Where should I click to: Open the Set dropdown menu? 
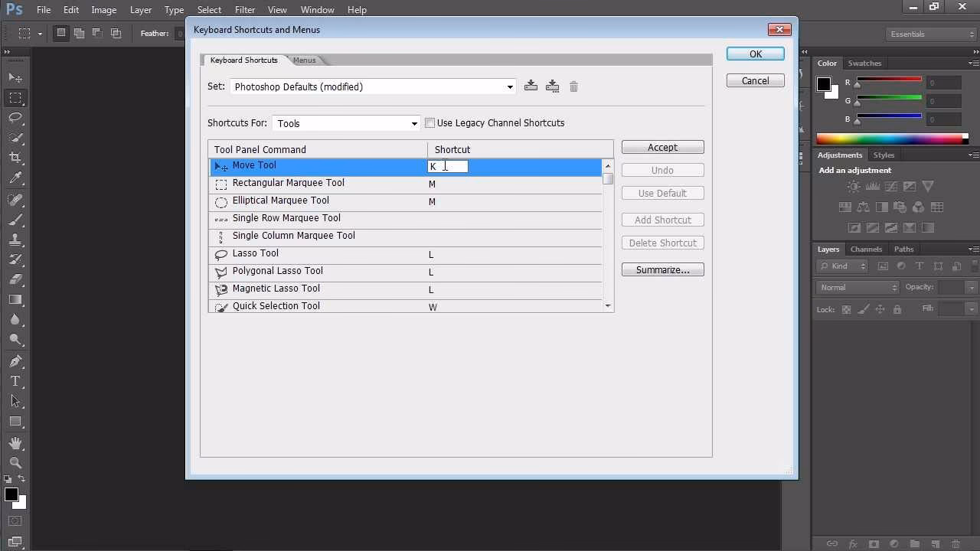pos(509,86)
